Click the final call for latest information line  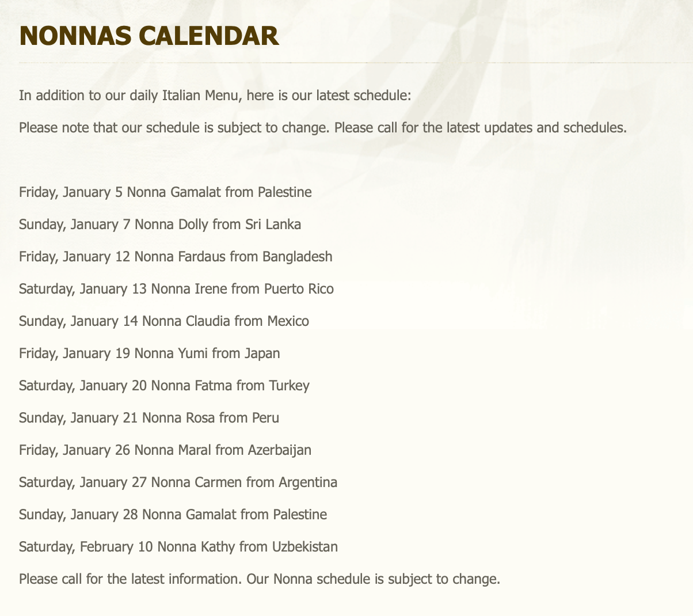[x=260, y=579]
